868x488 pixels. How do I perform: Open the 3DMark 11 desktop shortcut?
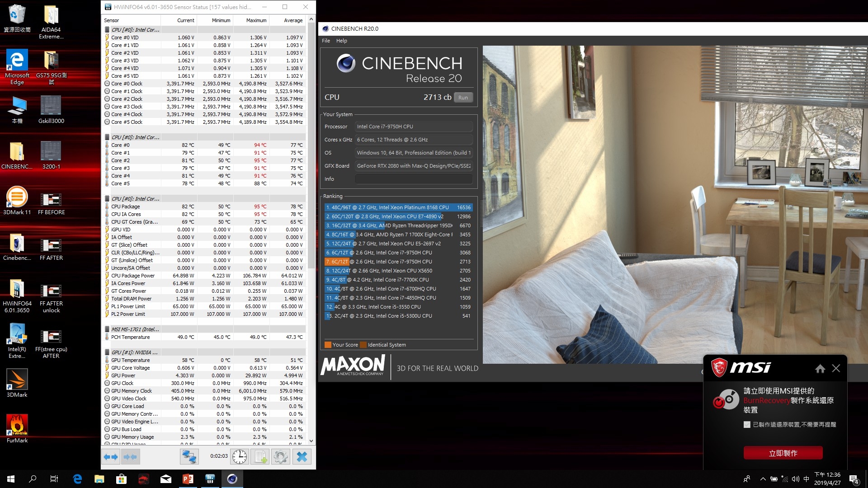point(17,201)
